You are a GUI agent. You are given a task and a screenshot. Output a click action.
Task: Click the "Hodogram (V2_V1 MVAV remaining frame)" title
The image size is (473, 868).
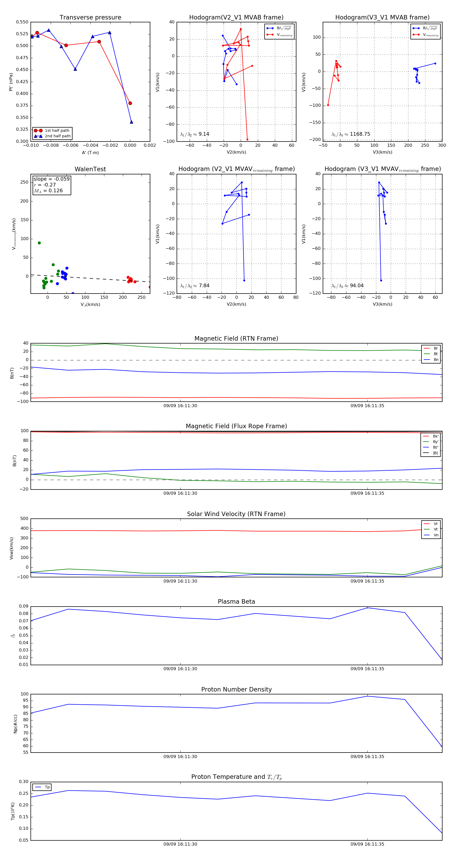click(236, 169)
